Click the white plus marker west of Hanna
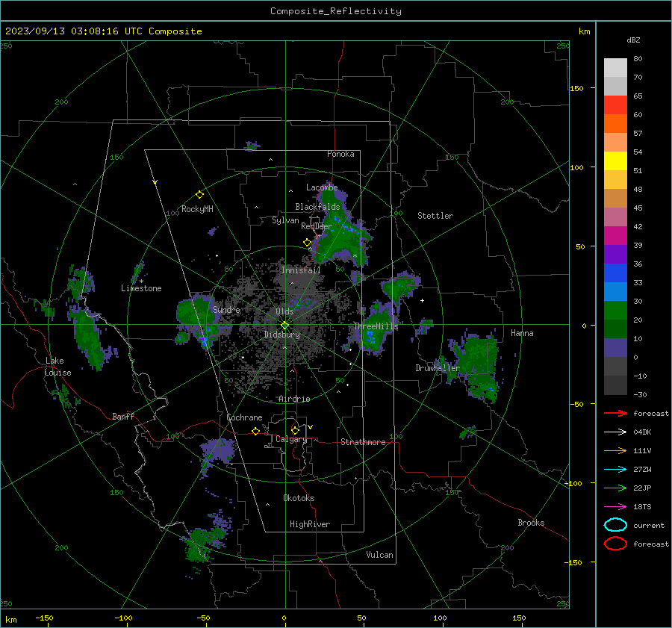Image resolution: width=672 pixels, height=628 pixels. [x=422, y=300]
